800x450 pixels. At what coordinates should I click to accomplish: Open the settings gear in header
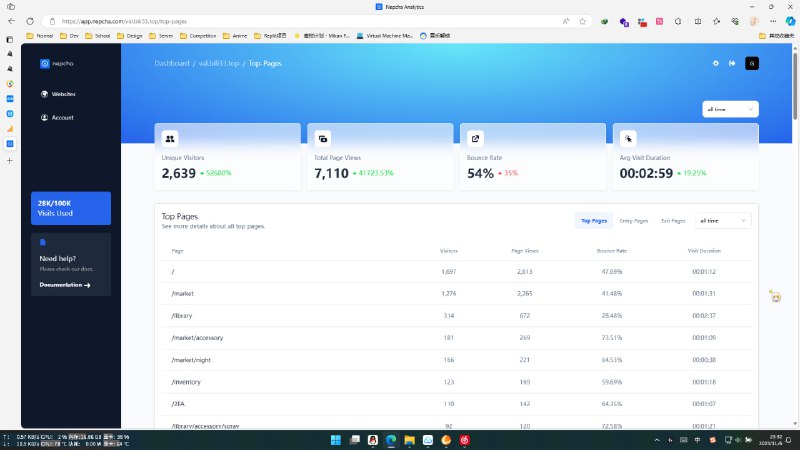click(x=715, y=63)
